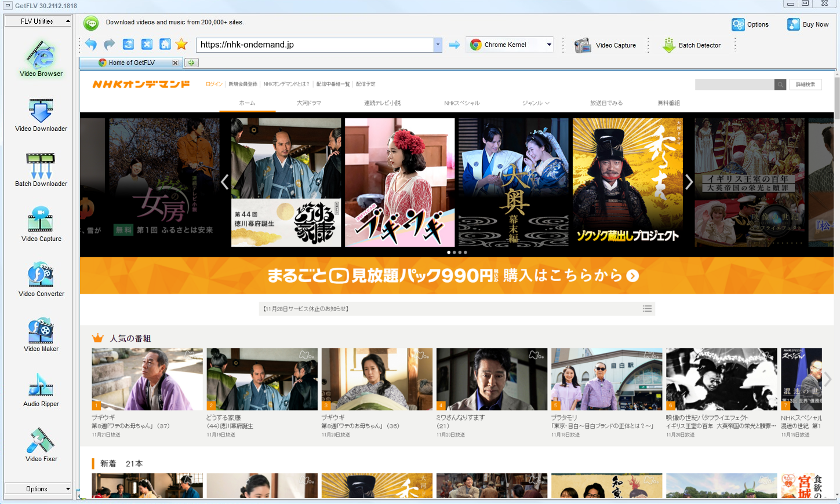Stop loading the page
The image size is (840, 504).
coord(147,45)
